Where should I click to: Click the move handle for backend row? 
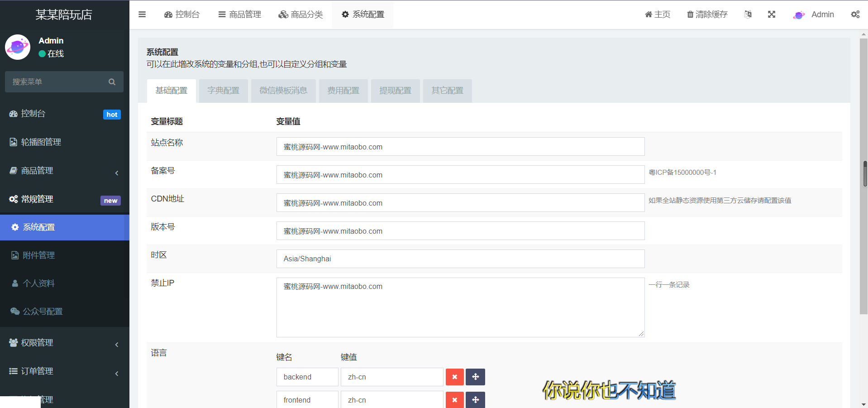pos(476,377)
